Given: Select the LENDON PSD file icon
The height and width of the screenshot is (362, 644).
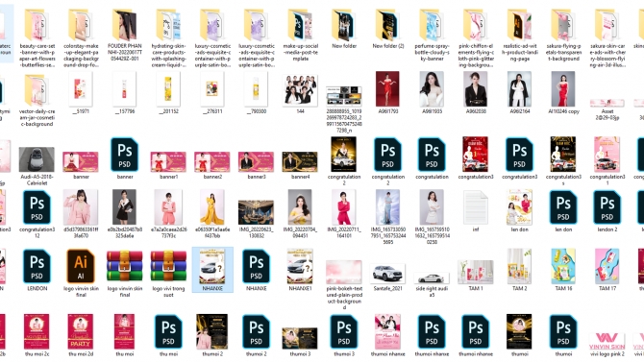Looking at the screenshot, I should [37, 266].
